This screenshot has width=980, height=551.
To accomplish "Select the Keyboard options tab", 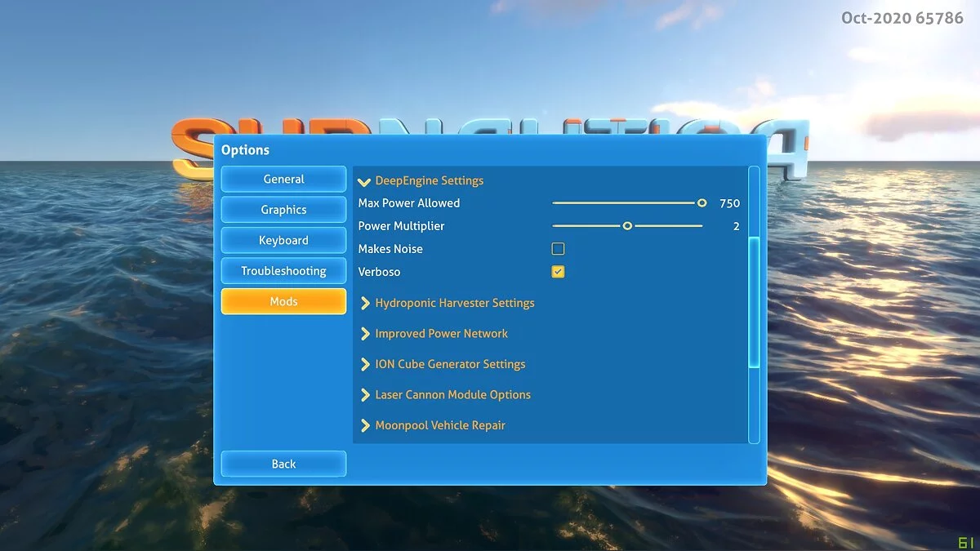I will coord(283,240).
